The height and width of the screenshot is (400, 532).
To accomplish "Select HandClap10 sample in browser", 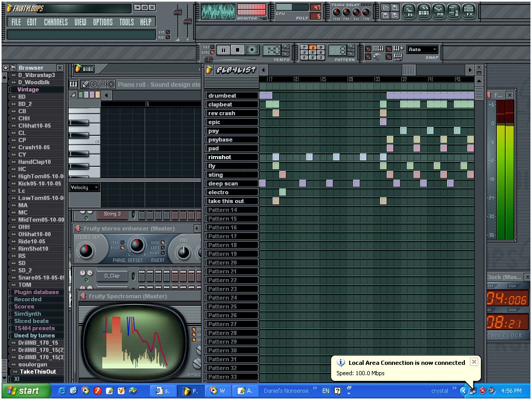I will click(34, 162).
